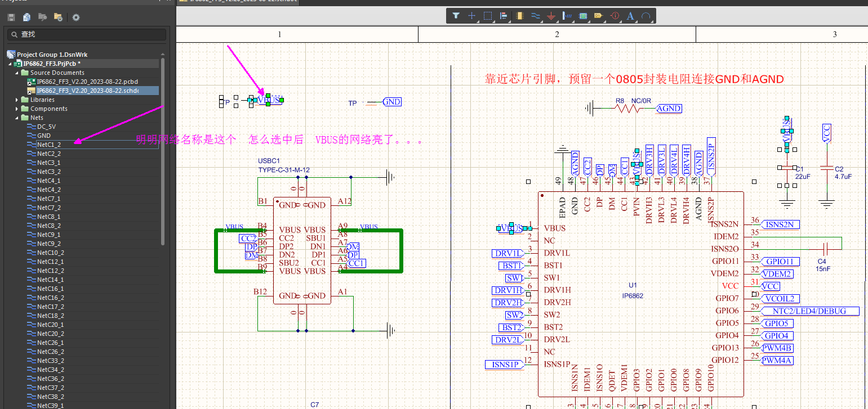This screenshot has height=409, width=868.
Task: Select the red directive marker tool
Action: 615,16
